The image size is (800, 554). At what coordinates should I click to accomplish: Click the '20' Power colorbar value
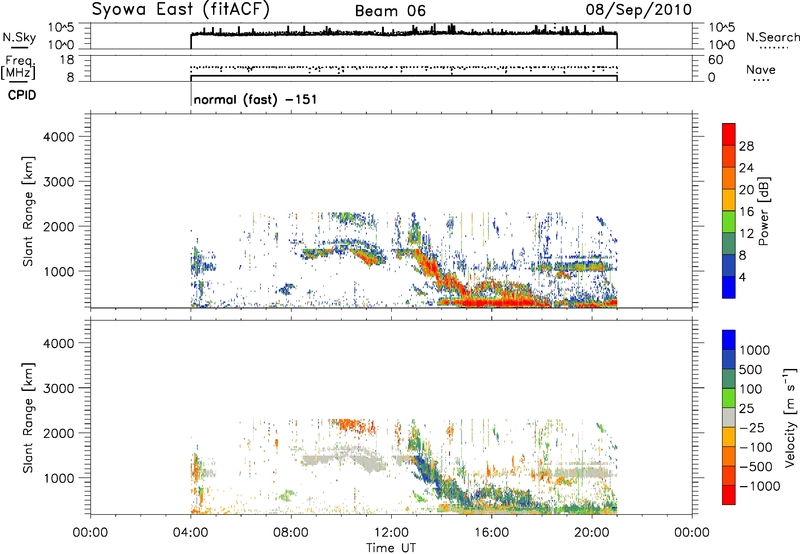point(746,190)
